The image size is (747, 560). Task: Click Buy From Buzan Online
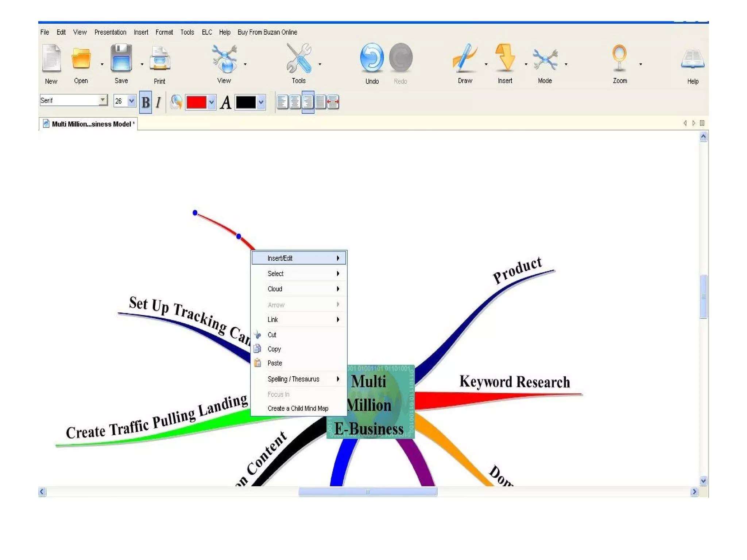tap(267, 32)
